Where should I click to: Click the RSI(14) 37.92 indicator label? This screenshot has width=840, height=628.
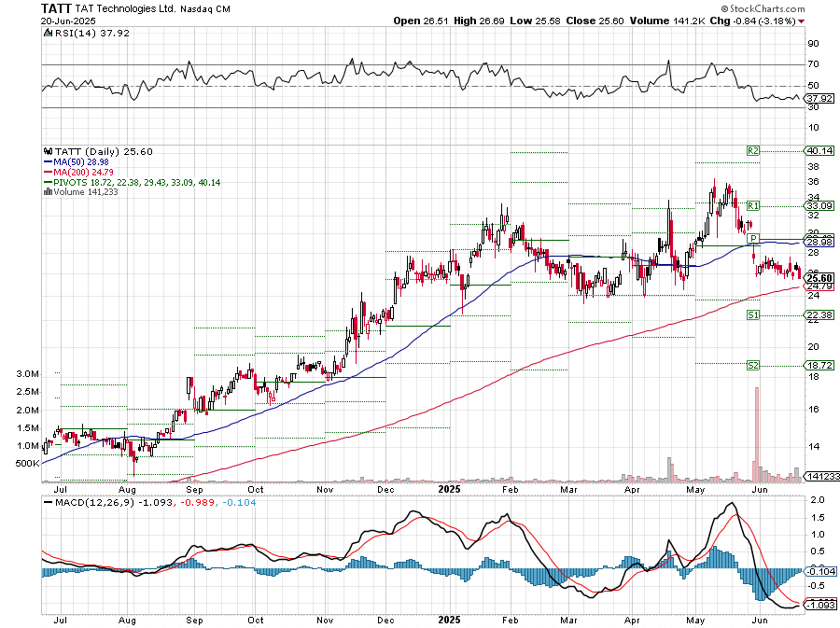[91, 33]
